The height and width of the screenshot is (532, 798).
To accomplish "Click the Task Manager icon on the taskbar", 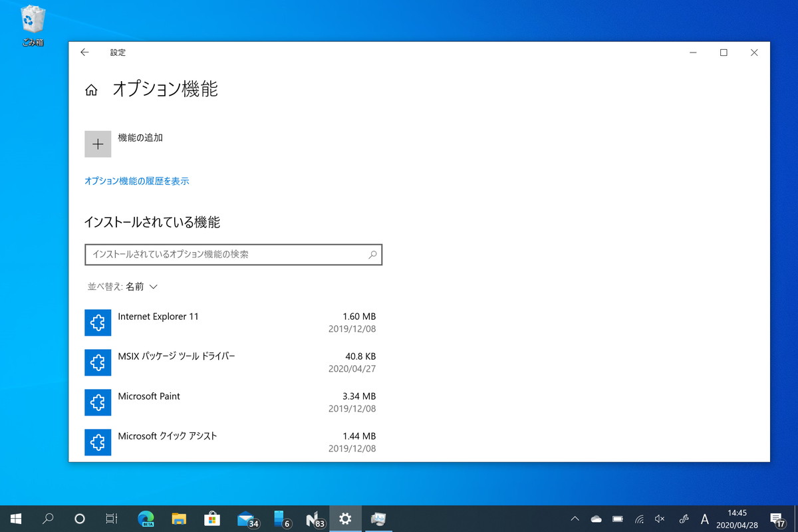I will 378,518.
